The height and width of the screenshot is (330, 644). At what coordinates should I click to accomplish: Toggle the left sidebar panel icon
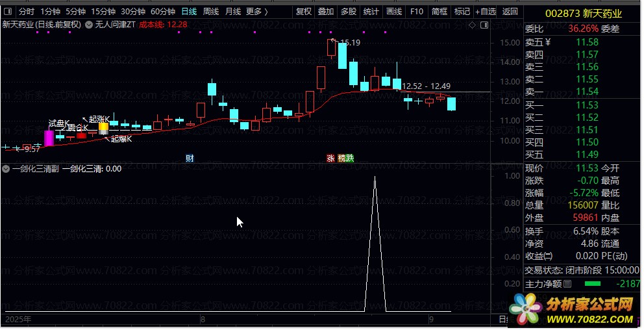8,12
